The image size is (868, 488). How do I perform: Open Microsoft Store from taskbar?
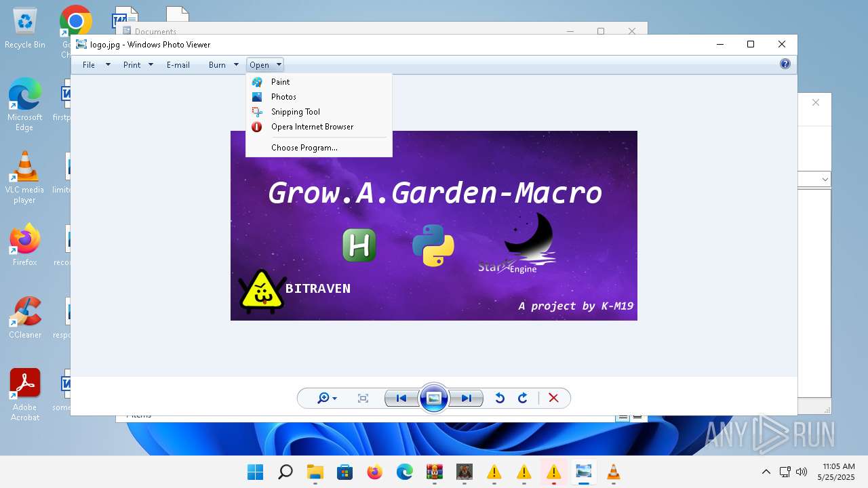(x=345, y=472)
